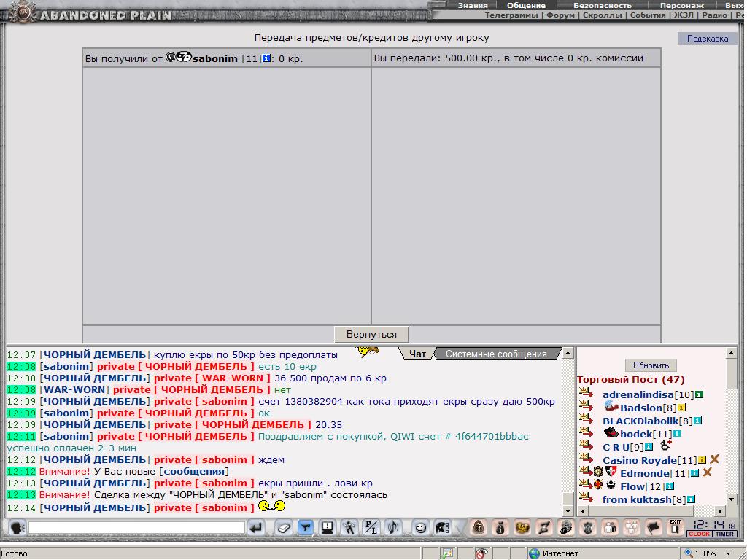Click sabonim name in the 12:11 chat message

[66, 436]
